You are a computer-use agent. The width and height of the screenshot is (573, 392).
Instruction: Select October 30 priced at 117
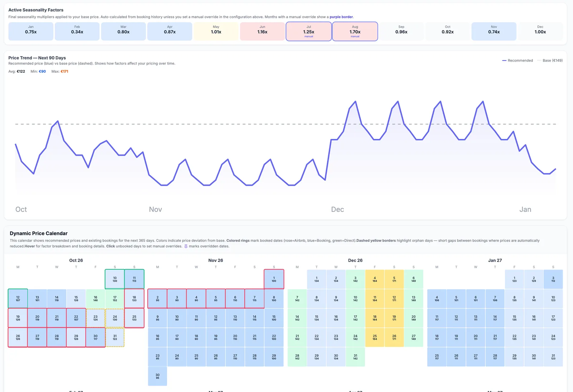click(x=95, y=337)
